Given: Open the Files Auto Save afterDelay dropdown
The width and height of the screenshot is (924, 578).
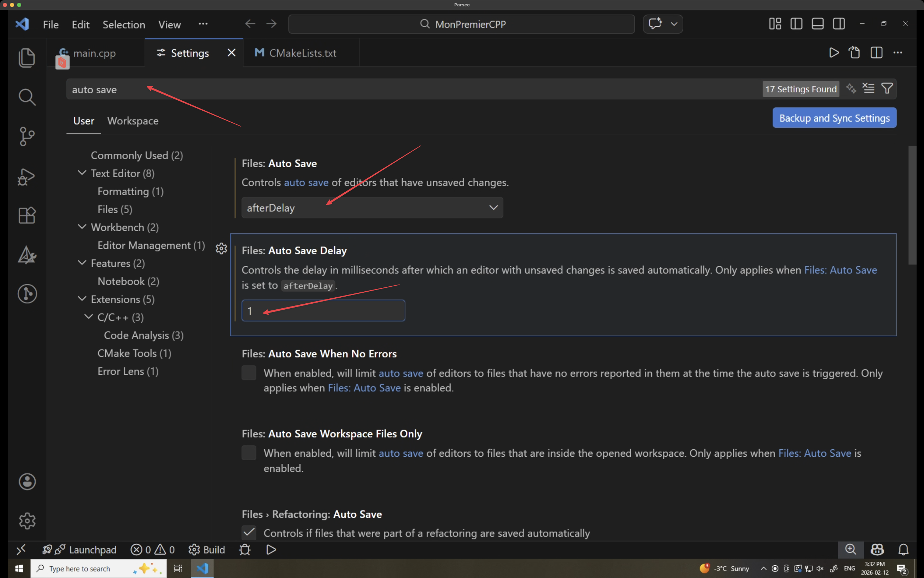Looking at the screenshot, I should (x=372, y=208).
